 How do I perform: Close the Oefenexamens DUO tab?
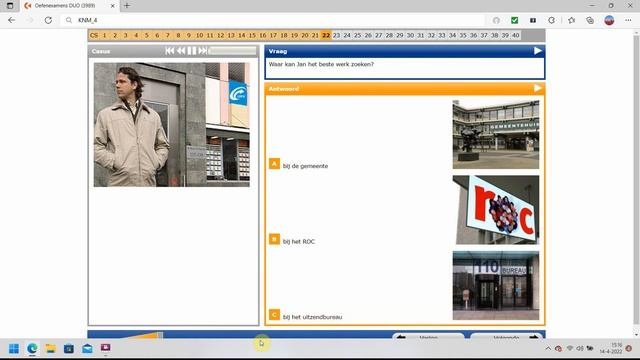[113, 6]
